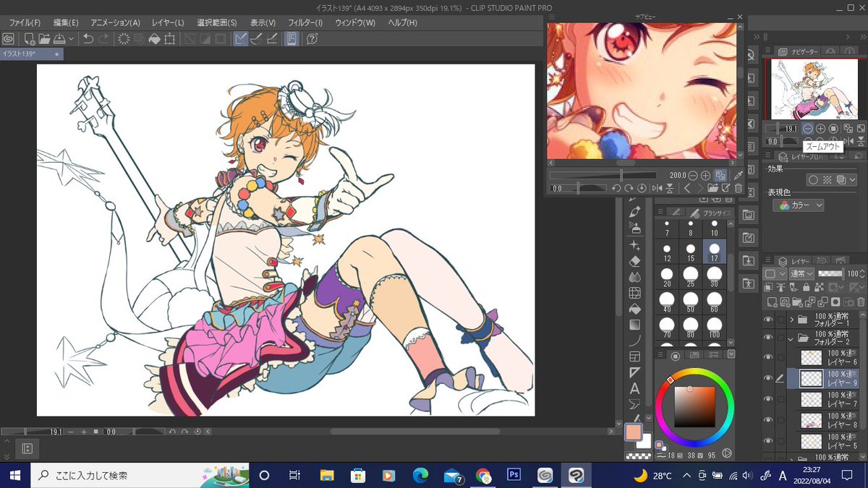868x488 pixels.
Task: Select the Eraser tool
Action: point(635,262)
